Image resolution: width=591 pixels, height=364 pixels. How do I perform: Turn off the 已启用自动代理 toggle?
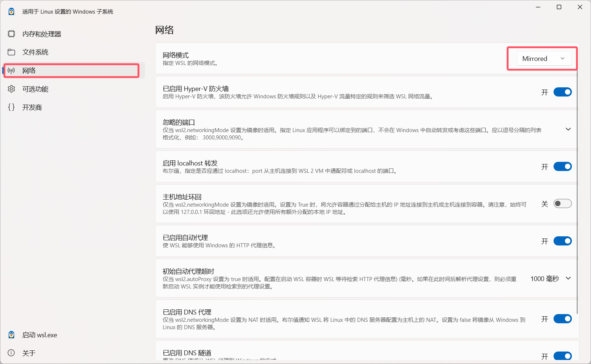point(562,241)
